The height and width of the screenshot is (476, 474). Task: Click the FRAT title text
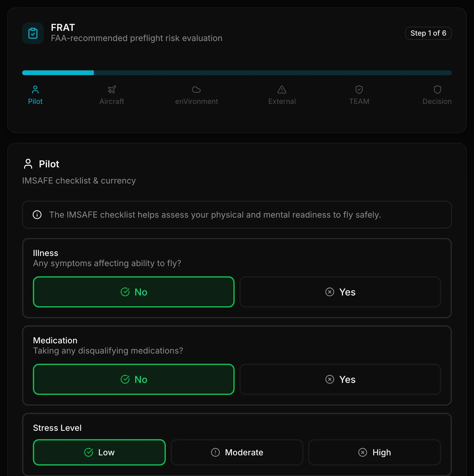pos(63,28)
